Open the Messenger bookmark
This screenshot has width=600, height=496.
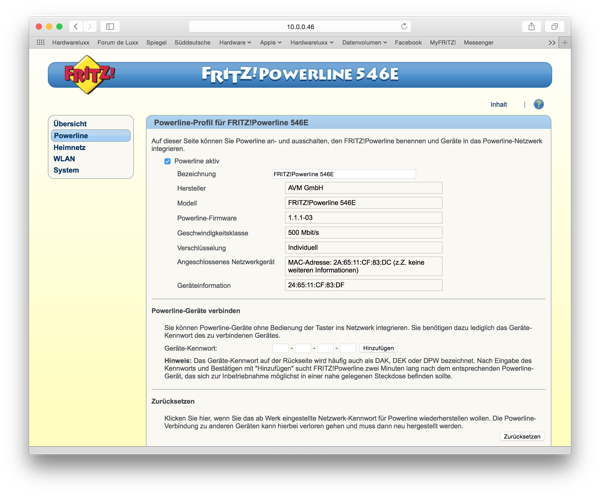(478, 42)
